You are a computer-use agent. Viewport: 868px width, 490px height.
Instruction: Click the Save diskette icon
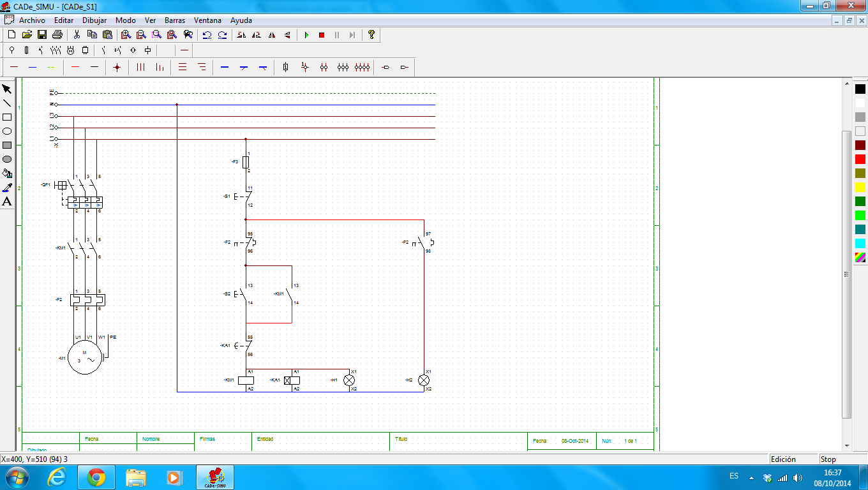[42, 34]
